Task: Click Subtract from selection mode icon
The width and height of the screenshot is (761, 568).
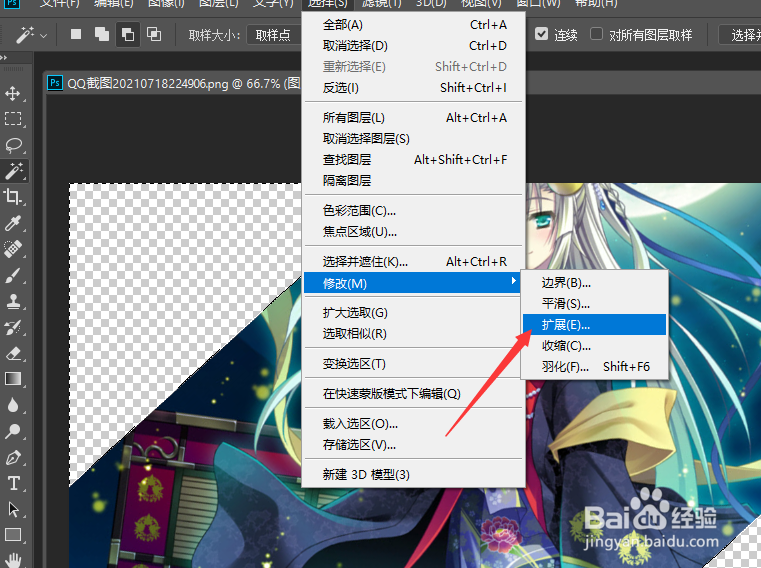Action: tap(128, 34)
